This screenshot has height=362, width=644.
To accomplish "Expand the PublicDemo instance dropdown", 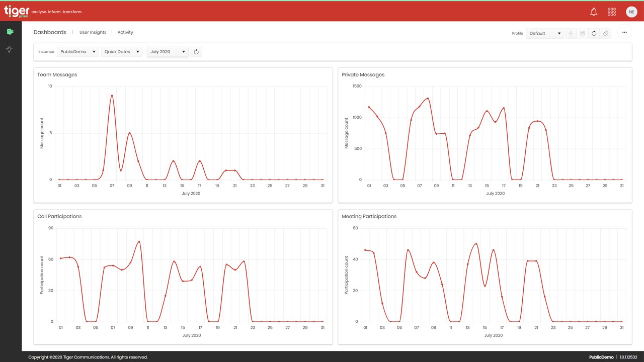I will 77,52.
